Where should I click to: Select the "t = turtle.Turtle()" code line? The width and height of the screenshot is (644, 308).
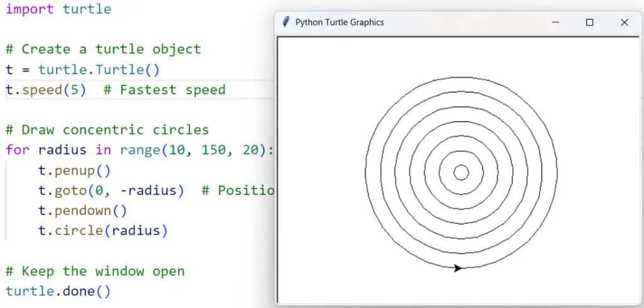pyautogui.click(x=82, y=69)
